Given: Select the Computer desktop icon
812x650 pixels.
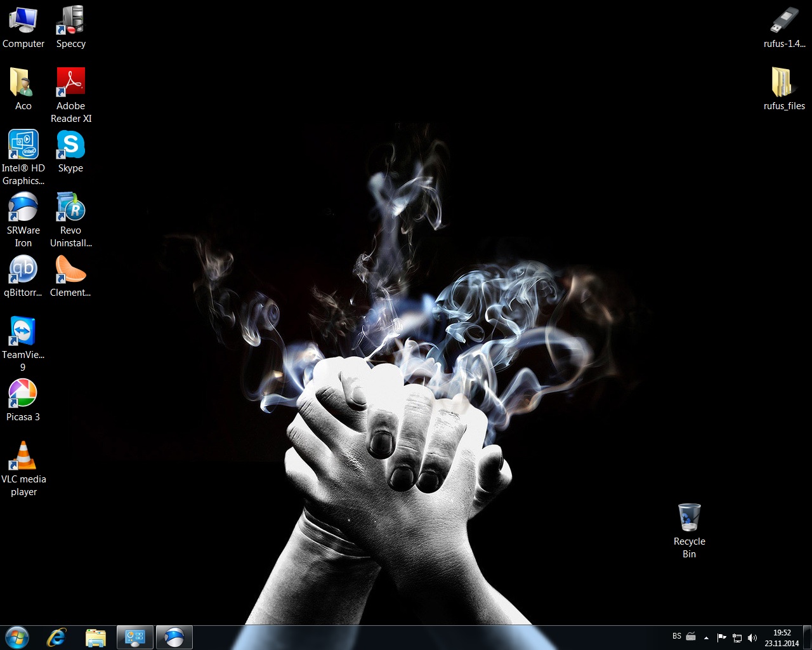Looking at the screenshot, I should click(x=23, y=27).
